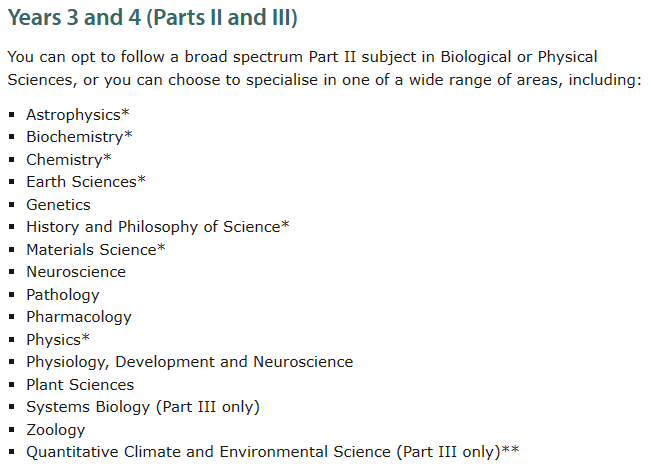Select the Genetics list item
The image size is (651, 472).
pos(58,205)
